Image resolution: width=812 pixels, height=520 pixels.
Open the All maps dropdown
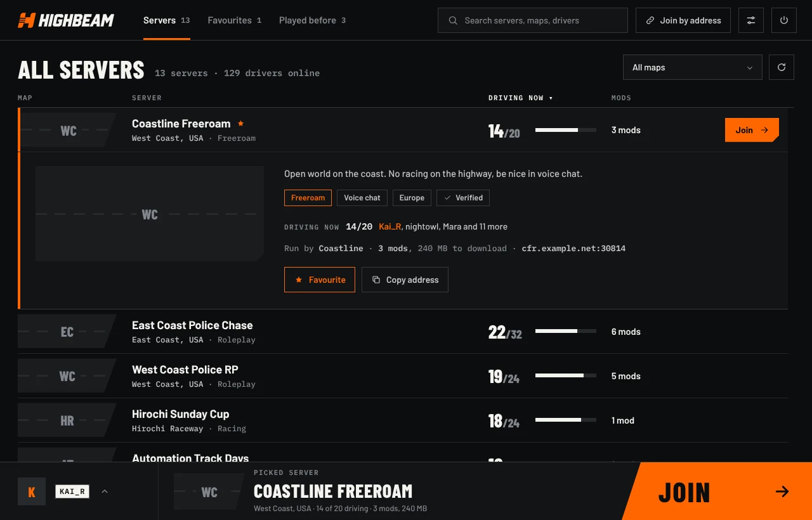[x=693, y=67]
